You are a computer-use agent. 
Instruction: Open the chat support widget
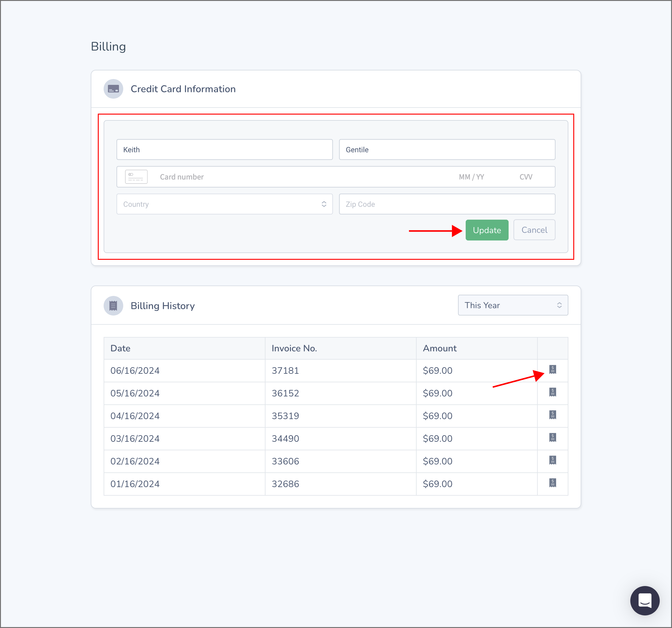(x=645, y=601)
